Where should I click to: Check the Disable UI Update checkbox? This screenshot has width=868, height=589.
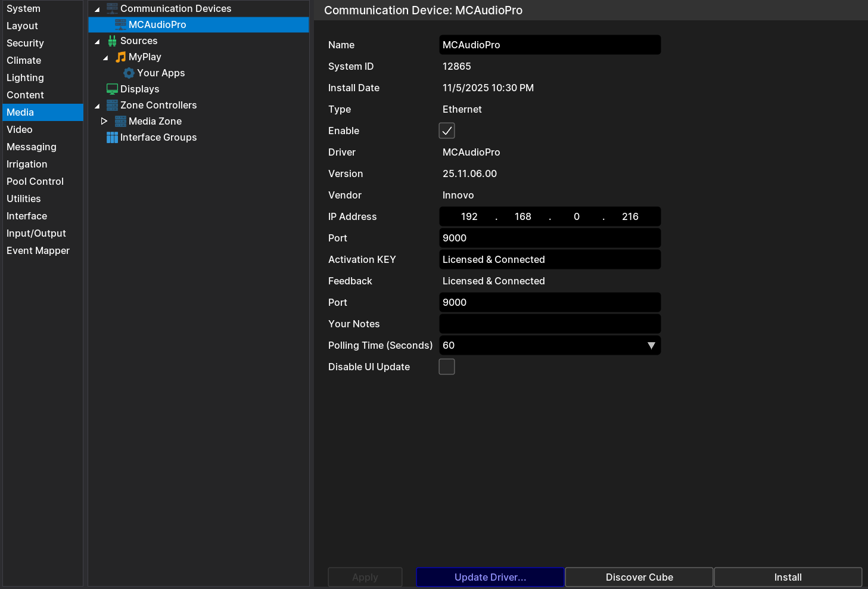click(447, 367)
